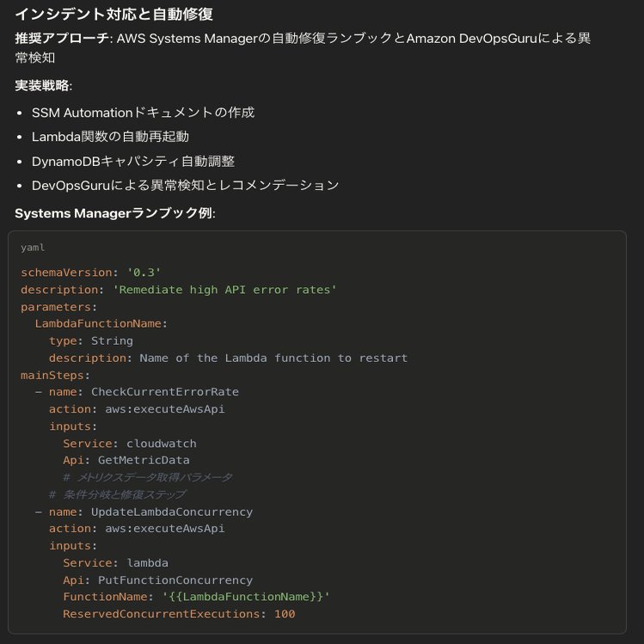This screenshot has height=644, width=644.
Task: Click the CheckCurrentErrorRate step name
Action: point(165,392)
